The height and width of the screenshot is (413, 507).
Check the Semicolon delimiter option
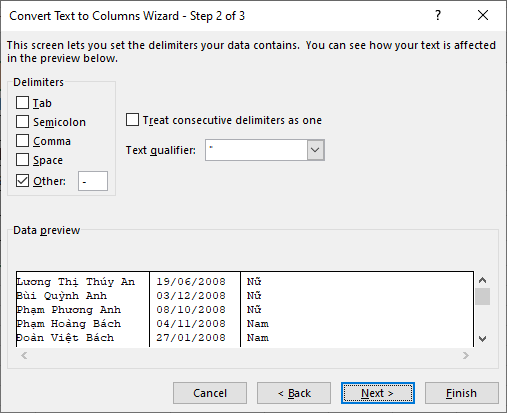pos(22,122)
